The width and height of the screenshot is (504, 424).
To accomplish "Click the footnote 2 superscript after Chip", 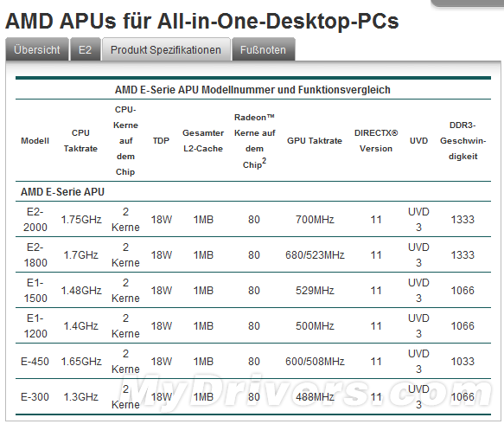I will click(x=265, y=161).
